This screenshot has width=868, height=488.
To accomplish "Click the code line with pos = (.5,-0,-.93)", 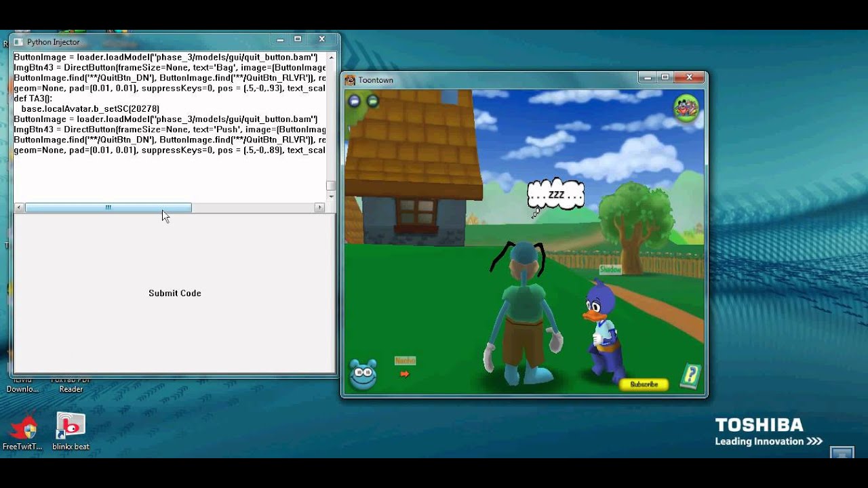I will point(170,88).
